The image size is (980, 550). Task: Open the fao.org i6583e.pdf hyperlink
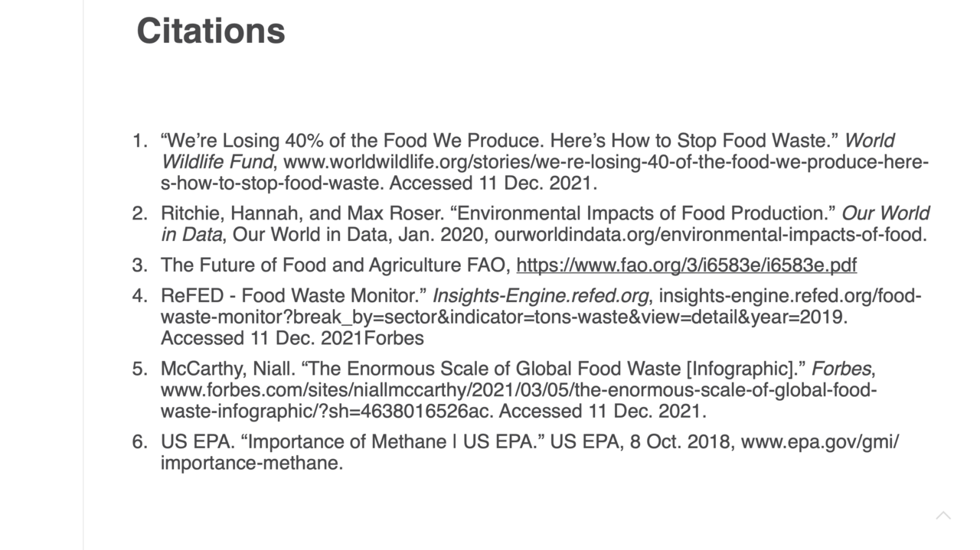coord(687,265)
